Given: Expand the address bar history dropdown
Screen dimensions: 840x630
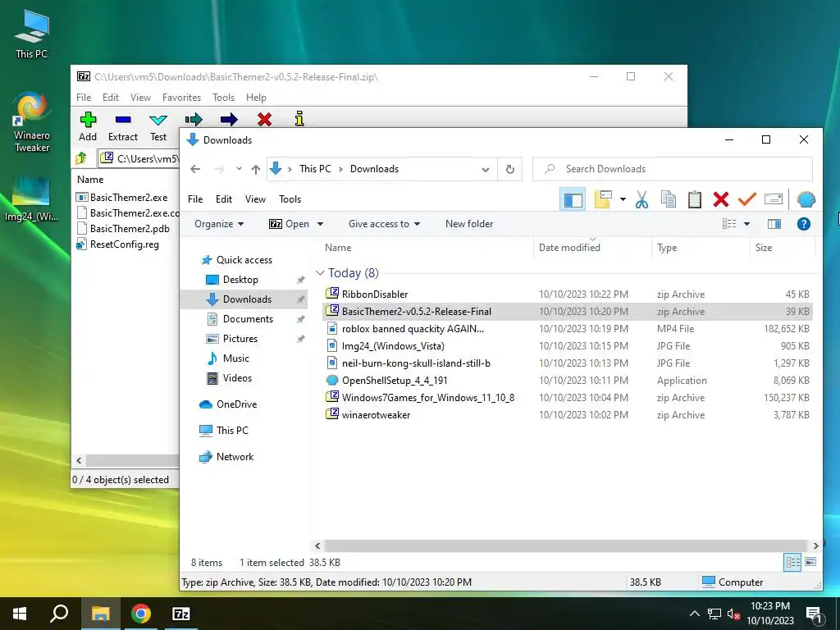Looking at the screenshot, I should (x=486, y=169).
